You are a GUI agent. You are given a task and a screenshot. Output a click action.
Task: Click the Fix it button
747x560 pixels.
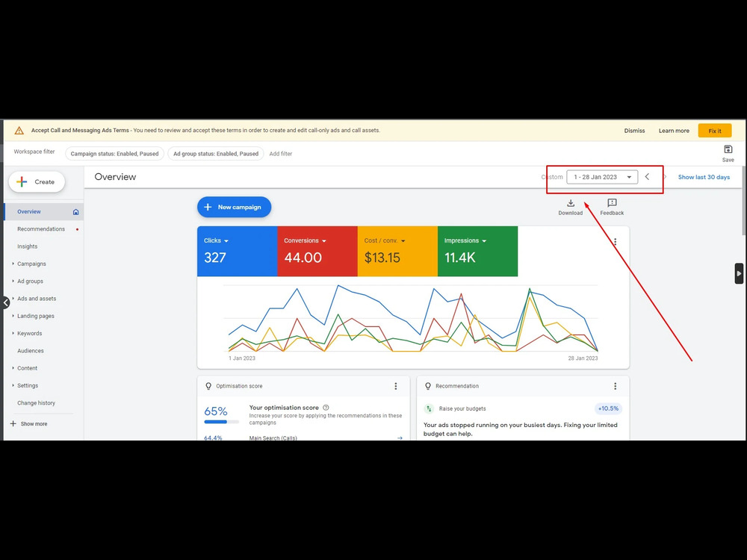point(715,131)
